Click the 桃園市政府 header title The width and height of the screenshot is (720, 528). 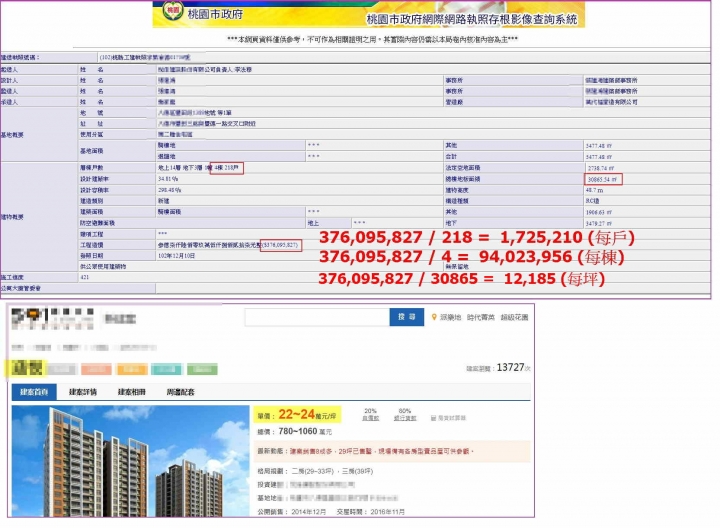pos(215,14)
